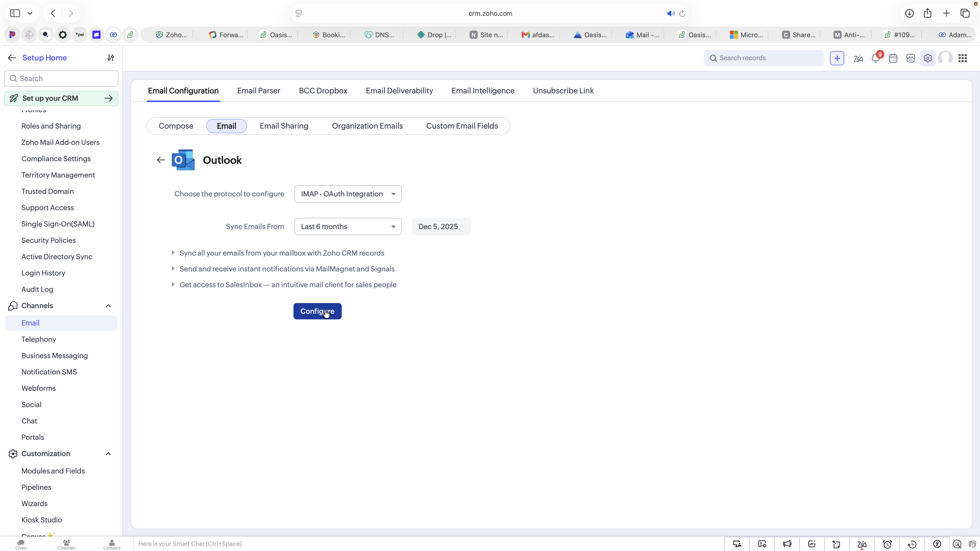Screen dimensions: 980x551
Task: Click the Setup Home back arrow
Action: 12,58
